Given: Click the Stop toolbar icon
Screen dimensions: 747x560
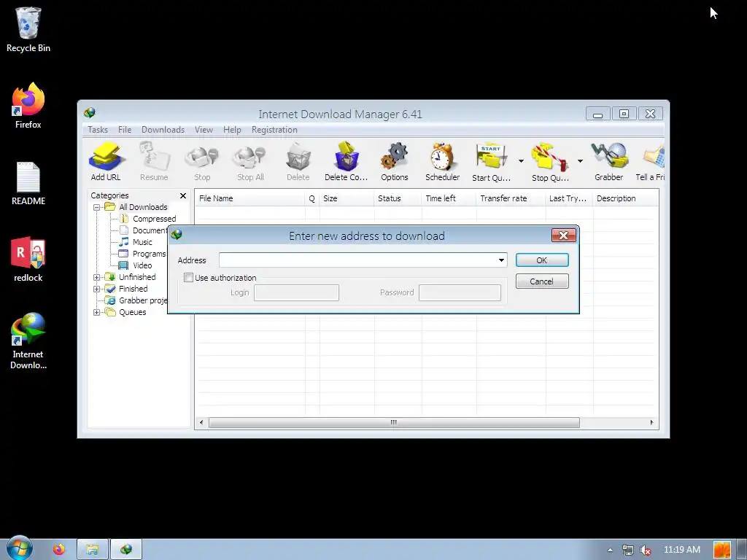Looking at the screenshot, I should click(202, 161).
